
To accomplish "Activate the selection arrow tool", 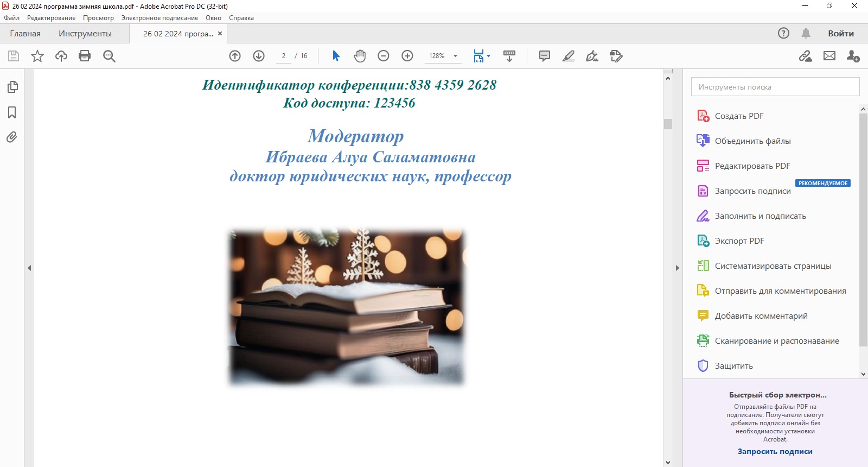I will pos(336,56).
